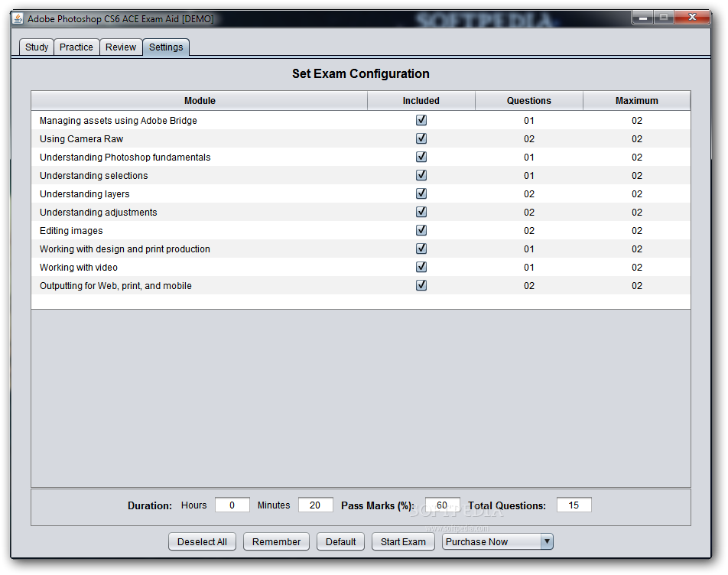Select Questions value for Using Camera Raw
Image resolution: width=728 pixels, height=575 pixels.
529,138
